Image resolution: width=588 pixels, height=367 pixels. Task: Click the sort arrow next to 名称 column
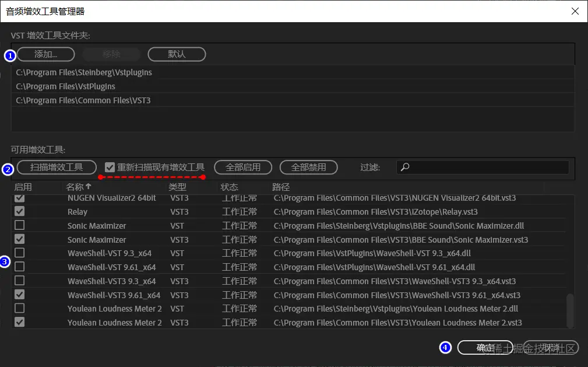[x=89, y=186]
